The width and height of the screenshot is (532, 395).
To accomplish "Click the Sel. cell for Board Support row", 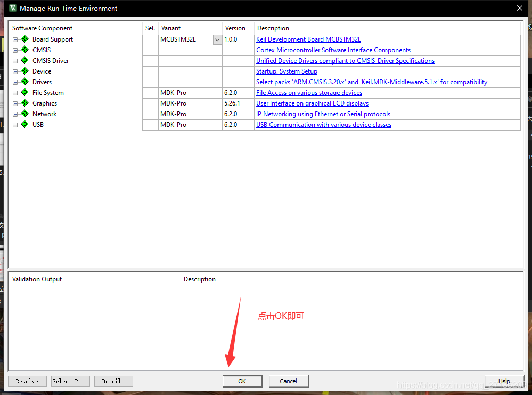I will click(150, 39).
